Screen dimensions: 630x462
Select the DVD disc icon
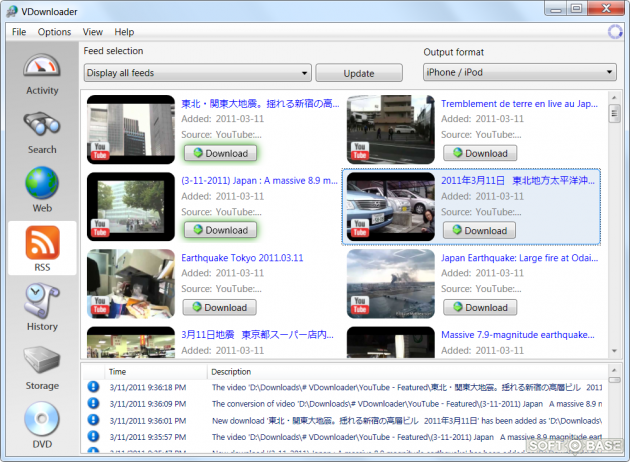tap(42, 420)
